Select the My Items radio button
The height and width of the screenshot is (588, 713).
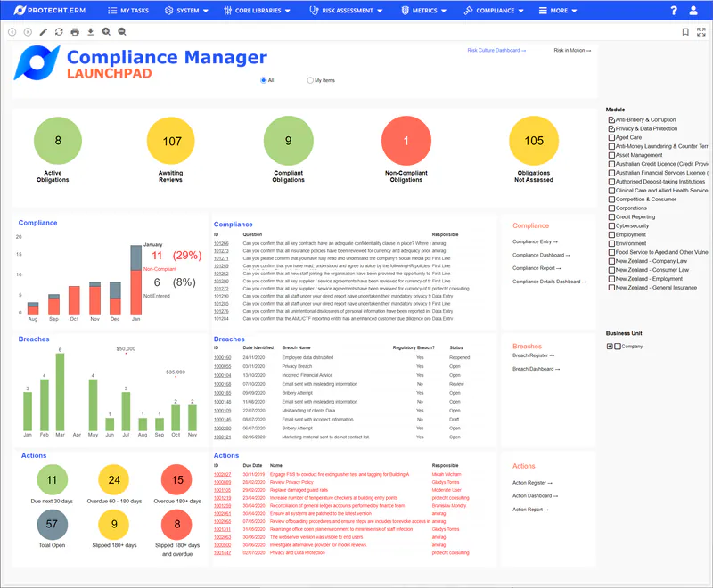coord(310,80)
